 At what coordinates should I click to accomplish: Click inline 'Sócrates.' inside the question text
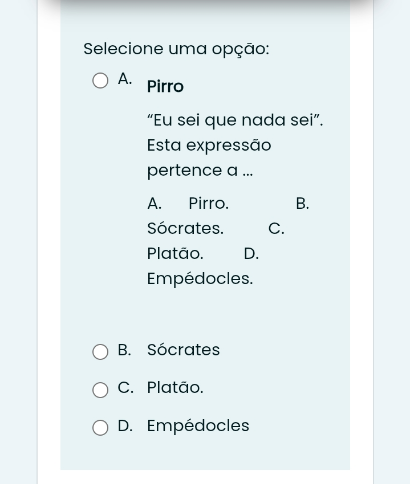[185, 228]
